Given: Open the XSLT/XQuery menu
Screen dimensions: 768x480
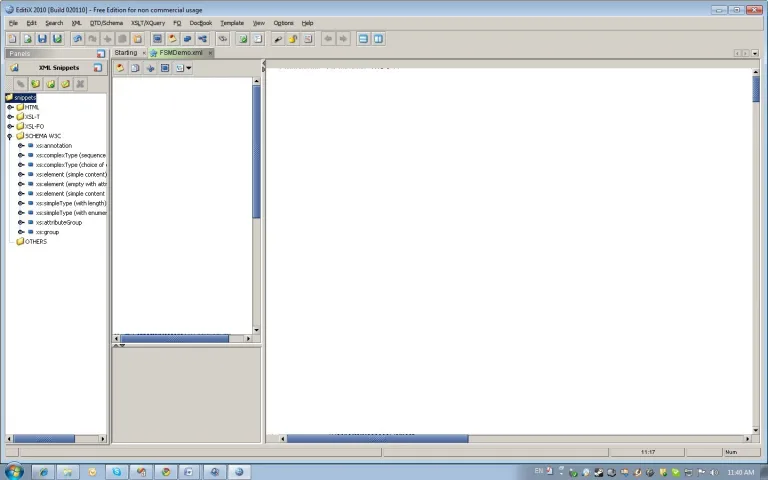Looking at the screenshot, I should (x=148, y=23).
